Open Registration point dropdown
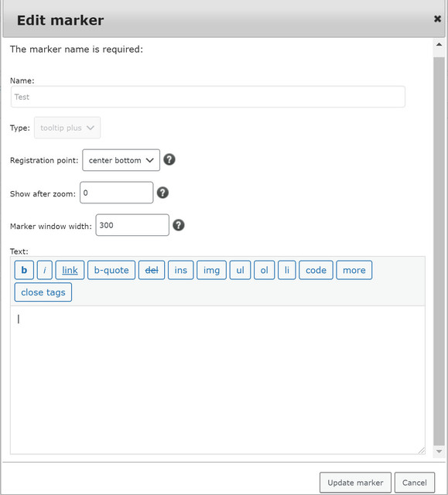This screenshot has height=495, width=448. 121,160
